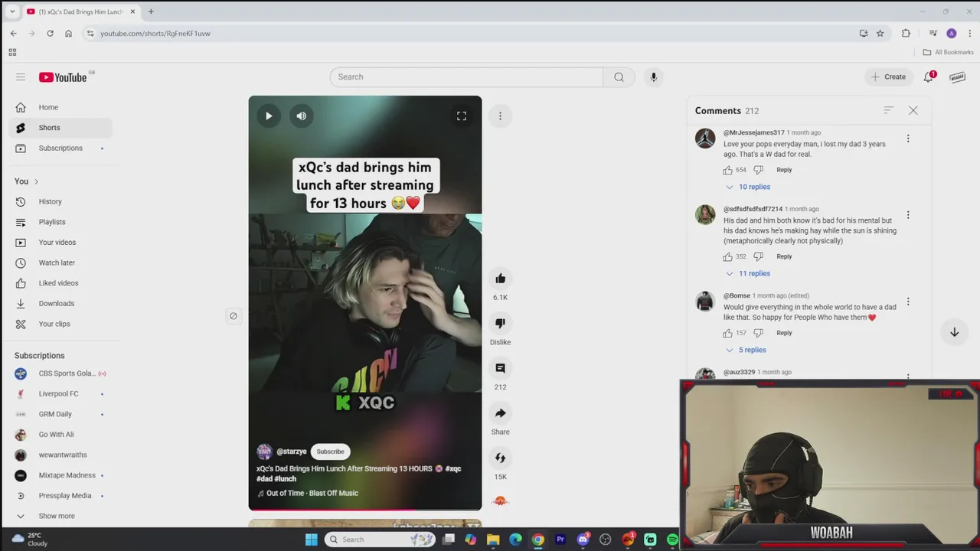Image resolution: width=980 pixels, height=551 pixels.
Task: Dislike the Bomse comment
Action: coord(758,333)
